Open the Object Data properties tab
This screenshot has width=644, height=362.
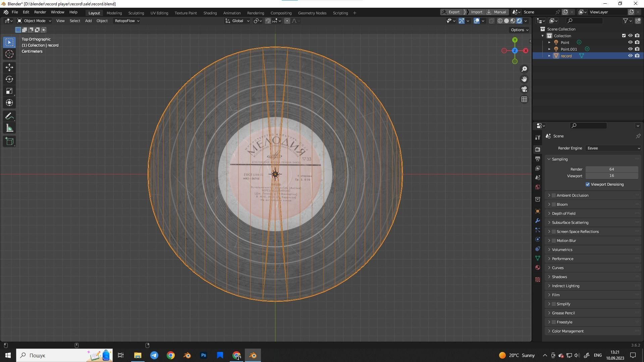tap(538, 258)
